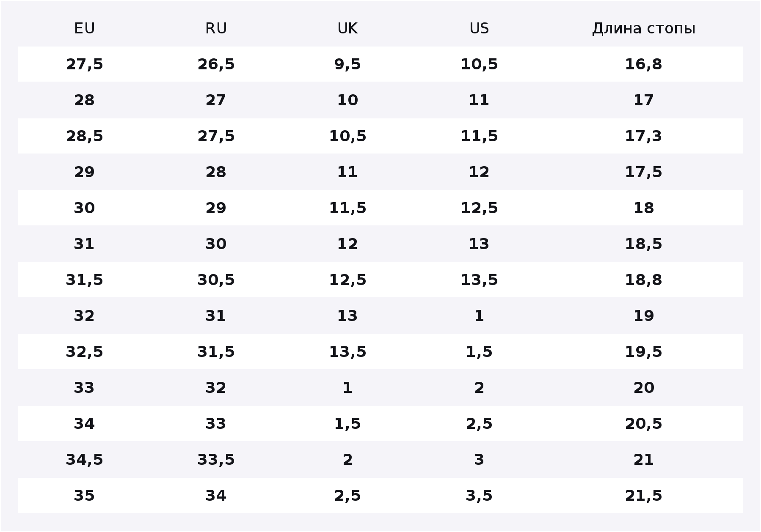The image size is (761, 532).
Task: Select EU size 27,5 cell
Action: tap(84, 64)
